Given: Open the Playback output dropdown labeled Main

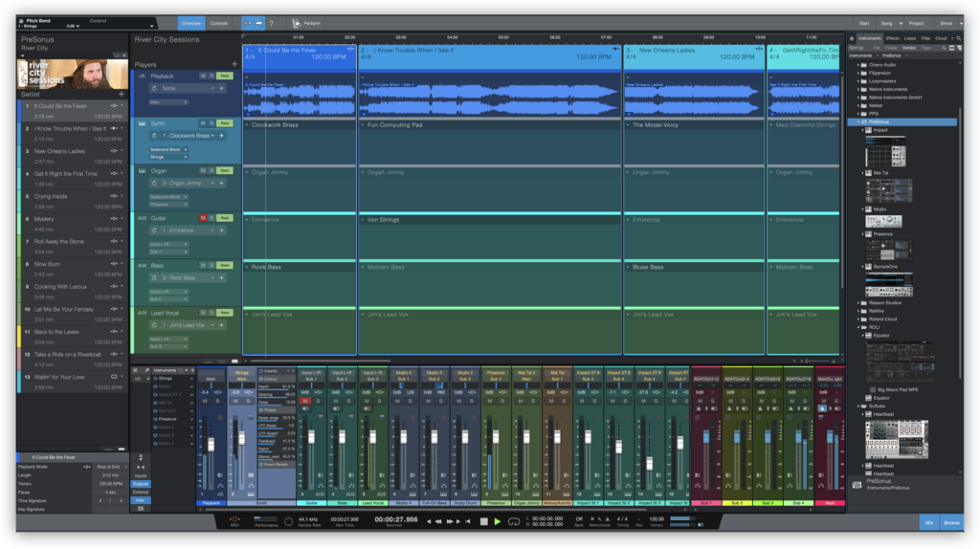Looking at the screenshot, I should [168, 101].
